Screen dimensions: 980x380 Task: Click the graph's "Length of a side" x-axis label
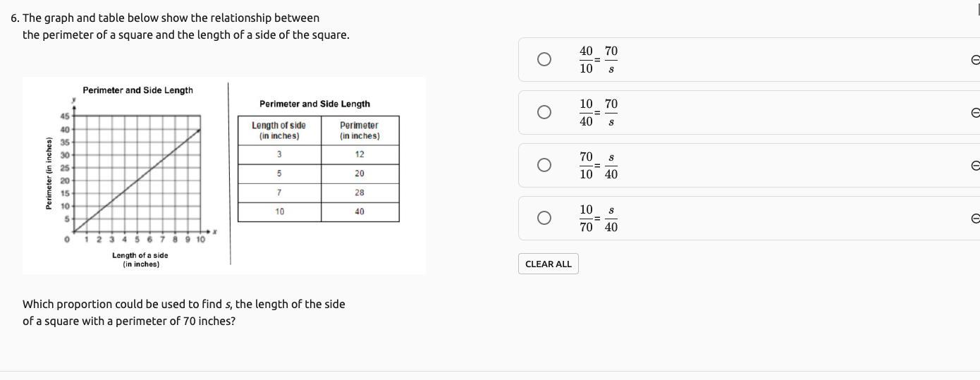click(x=140, y=259)
